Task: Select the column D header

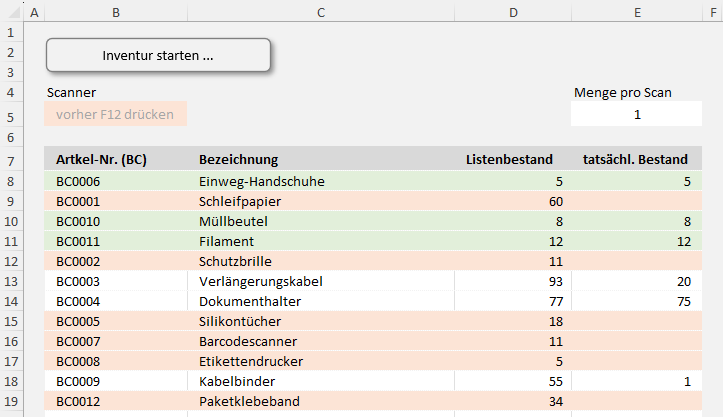Action: coord(512,12)
